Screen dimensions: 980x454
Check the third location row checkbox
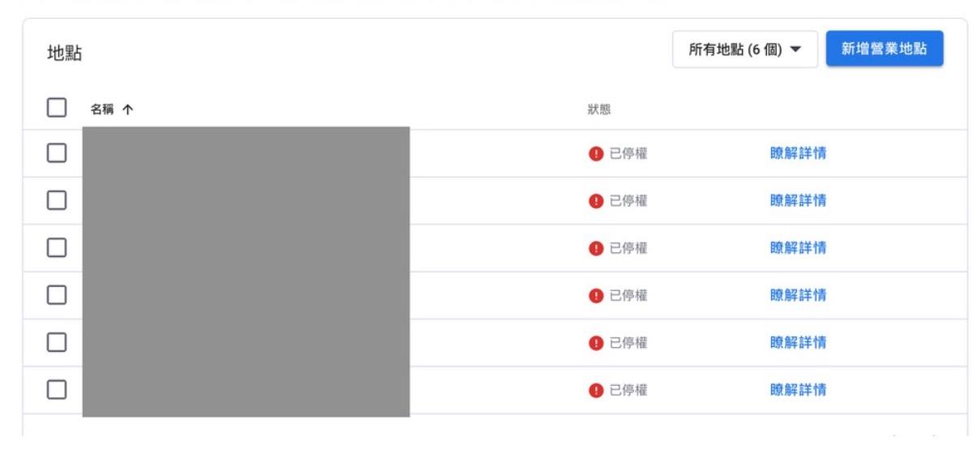click(57, 248)
